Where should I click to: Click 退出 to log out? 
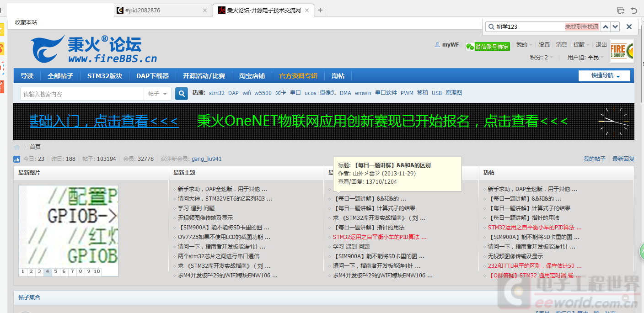coord(601,45)
